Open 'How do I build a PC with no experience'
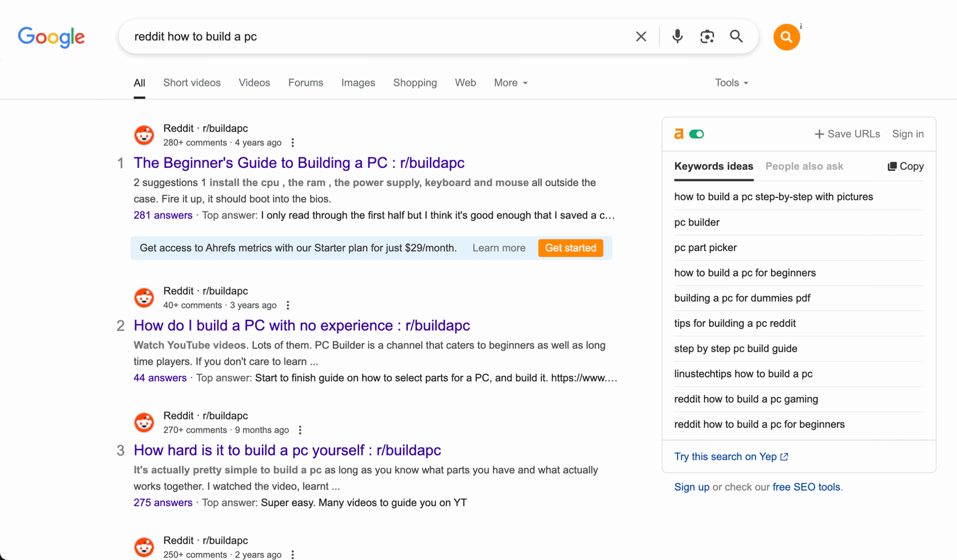 (301, 326)
